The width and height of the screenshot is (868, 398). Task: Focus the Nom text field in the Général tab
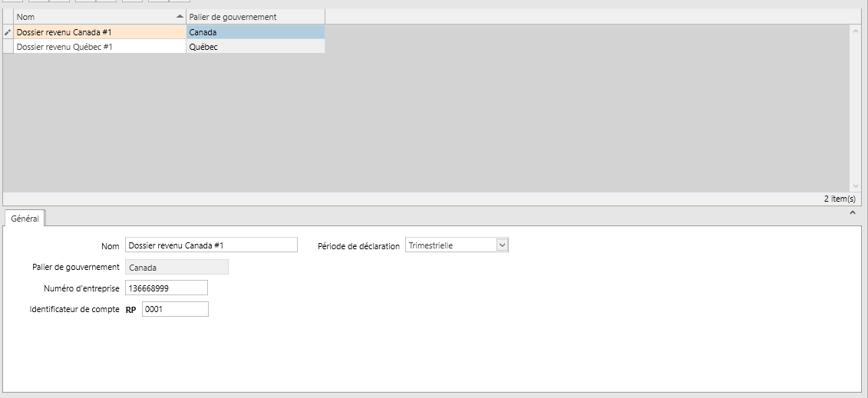tap(212, 245)
